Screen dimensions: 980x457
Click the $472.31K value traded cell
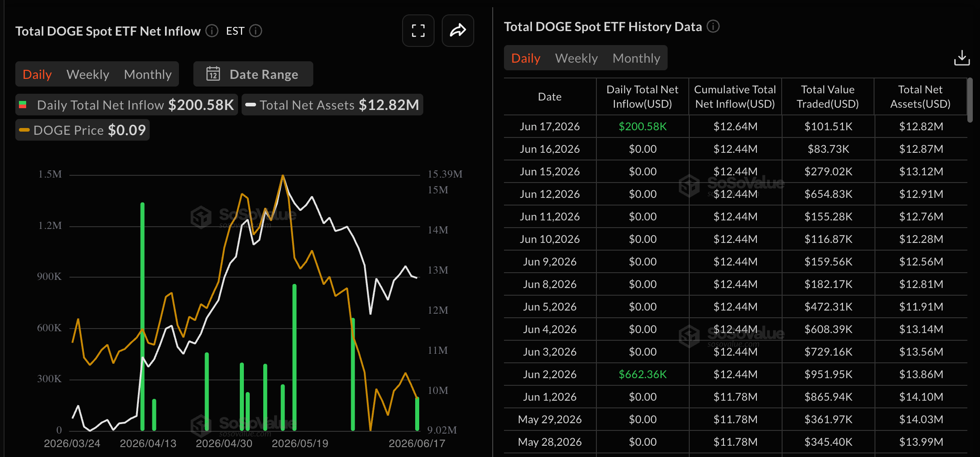click(x=829, y=306)
